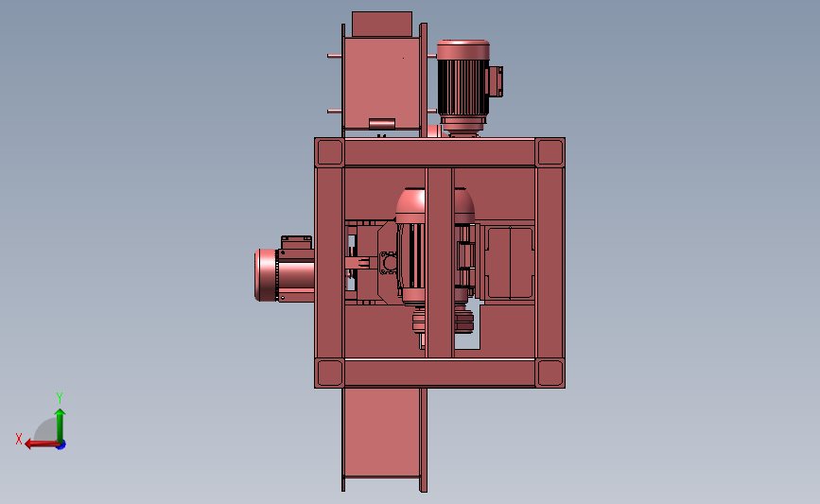Click the "Y" axis label
The image size is (820, 504).
coord(59,398)
